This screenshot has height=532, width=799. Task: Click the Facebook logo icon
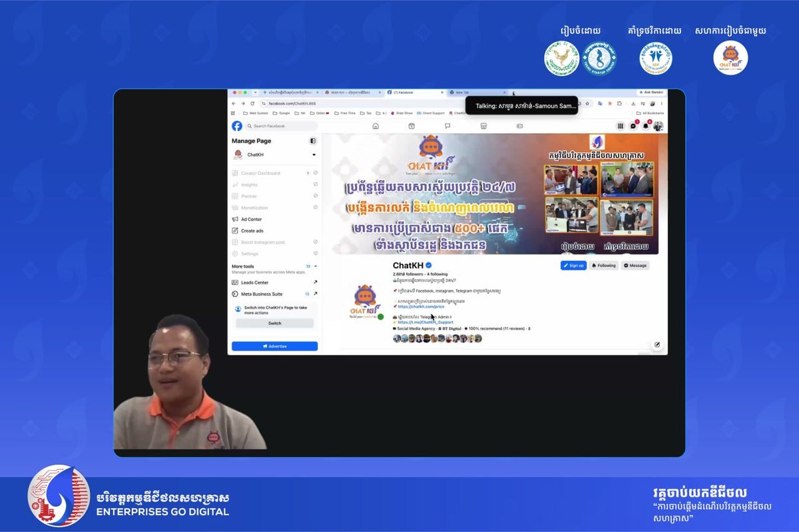[x=237, y=126]
